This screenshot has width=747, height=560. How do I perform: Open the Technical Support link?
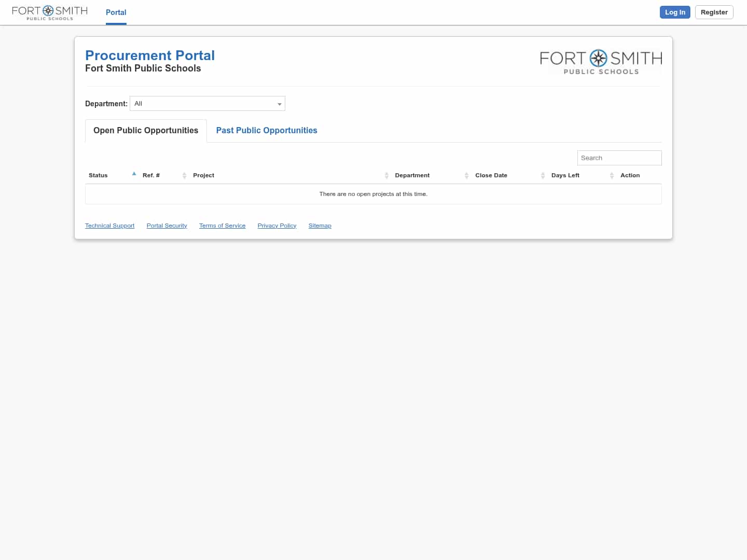point(109,226)
